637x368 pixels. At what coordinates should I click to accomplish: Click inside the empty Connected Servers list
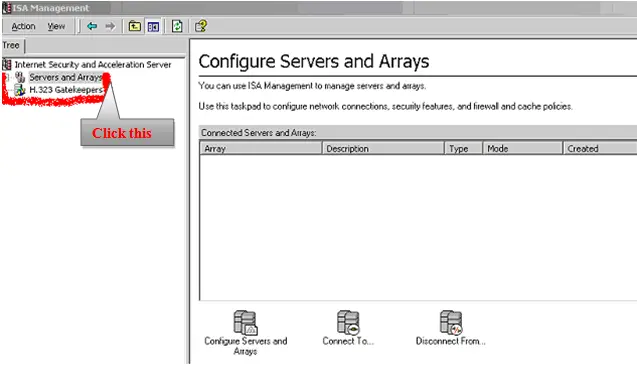click(x=418, y=227)
